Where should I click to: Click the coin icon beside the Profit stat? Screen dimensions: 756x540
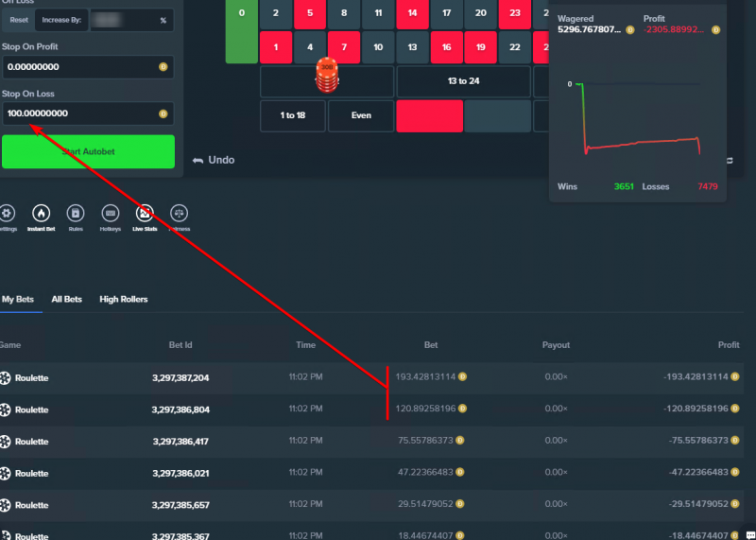[x=715, y=30]
